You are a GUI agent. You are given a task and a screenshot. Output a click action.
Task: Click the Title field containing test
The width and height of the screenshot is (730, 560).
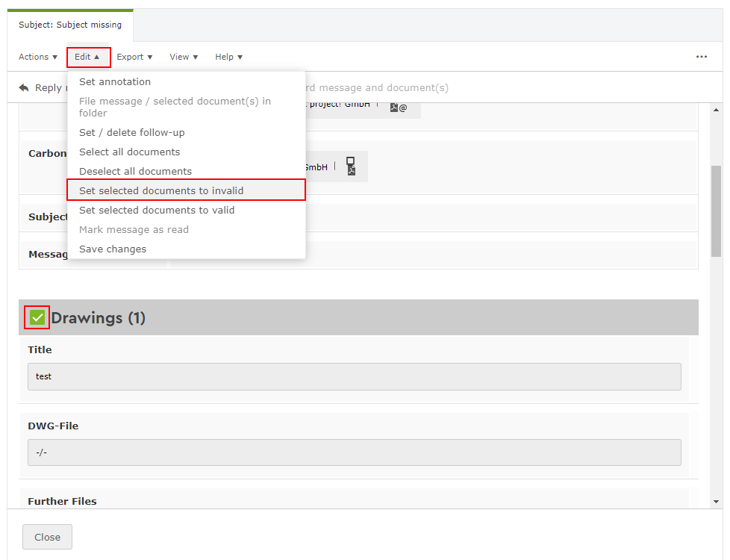[x=354, y=376]
